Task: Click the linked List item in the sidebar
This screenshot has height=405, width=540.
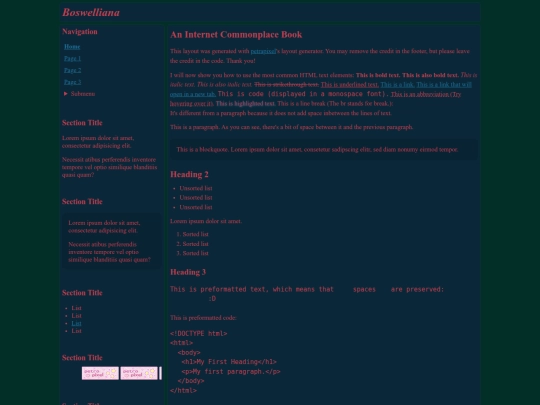Action: click(x=76, y=323)
